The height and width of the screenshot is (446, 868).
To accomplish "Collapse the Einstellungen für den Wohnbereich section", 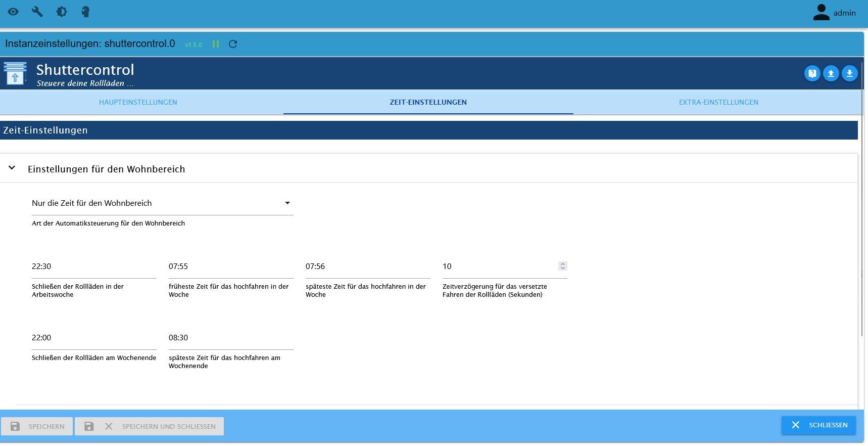I will pyautogui.click(x=12, y=168).
